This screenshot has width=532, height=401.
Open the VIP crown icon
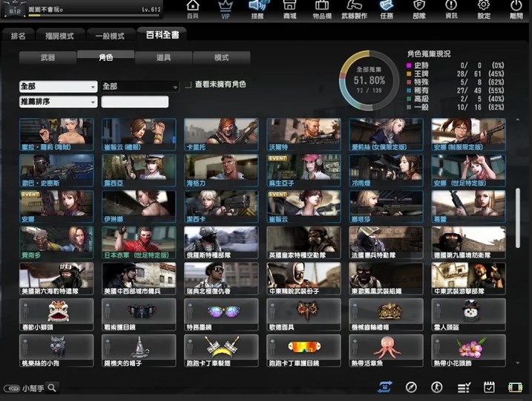(226, 10)
